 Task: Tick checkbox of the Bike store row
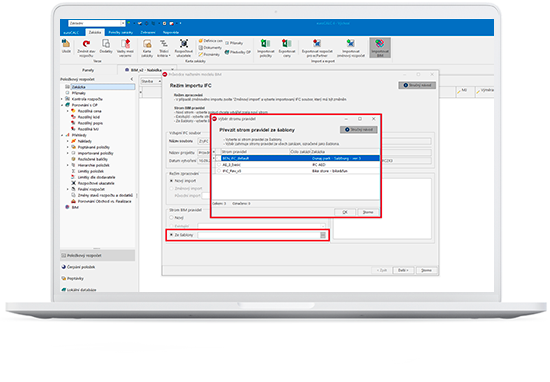click(x=219, y=171)
